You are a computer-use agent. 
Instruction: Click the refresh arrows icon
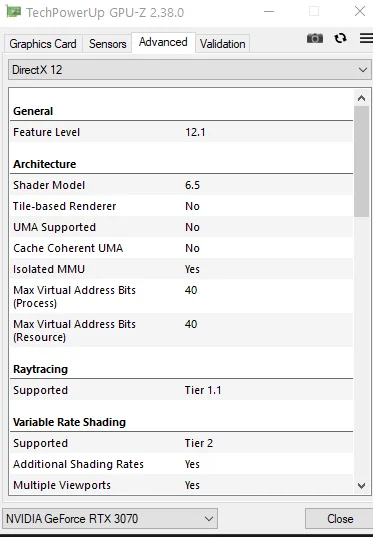tap(340, 38)
